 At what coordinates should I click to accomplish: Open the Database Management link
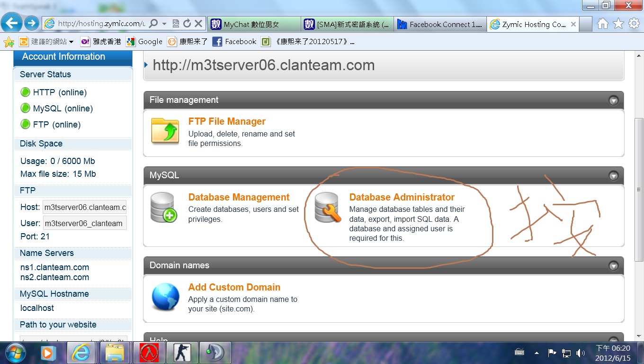click(x=239, y=197)
